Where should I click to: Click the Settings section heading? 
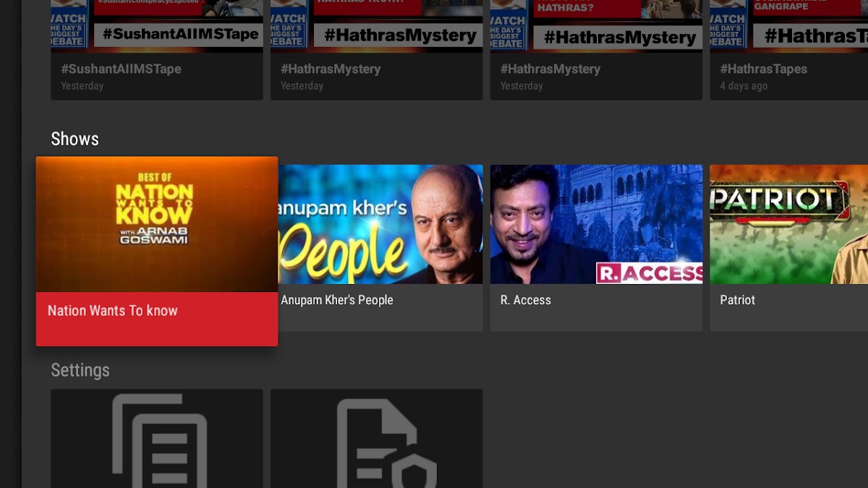(x=80, y=370)
